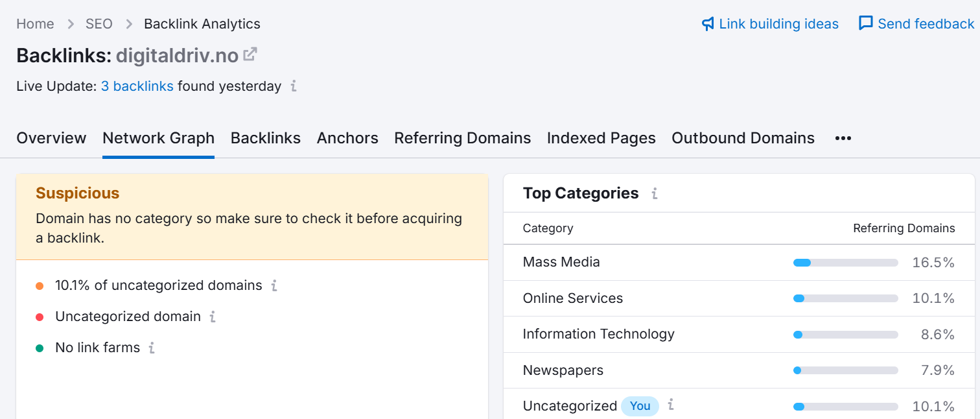This screenshot has height=419, width=980.
Task: Click Information Technology progress bar
Action: pyautogui.click(x=846, y=335)
